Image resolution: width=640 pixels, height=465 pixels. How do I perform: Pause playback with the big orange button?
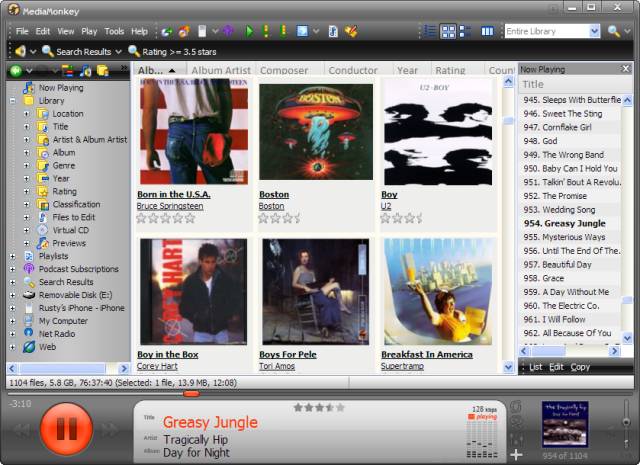coord(66,429)
